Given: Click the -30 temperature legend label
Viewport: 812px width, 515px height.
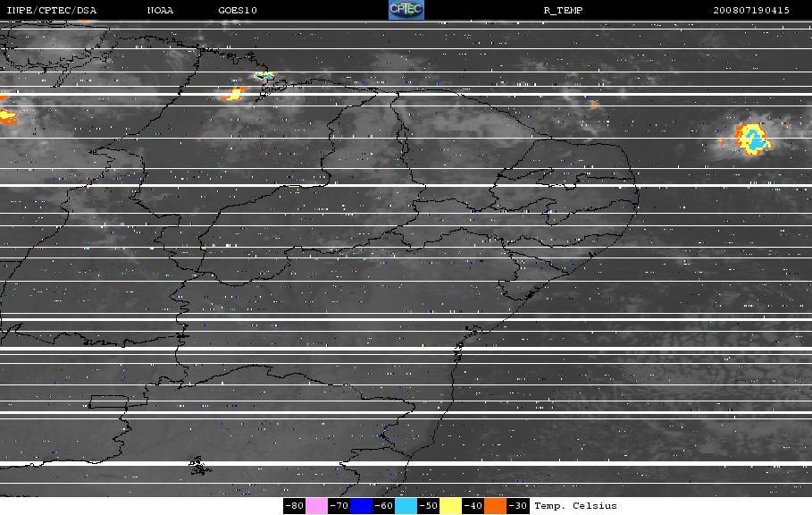Looking at the screenshot, I should (x=517, y=506).
